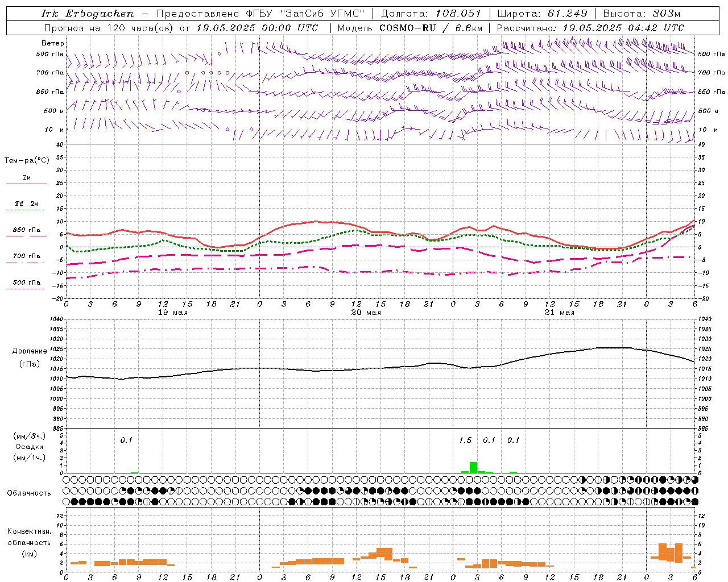This screenshot has height=582, width=728.
Task: Click the "10 м" wind level label on left
Action: pos(54,130)
